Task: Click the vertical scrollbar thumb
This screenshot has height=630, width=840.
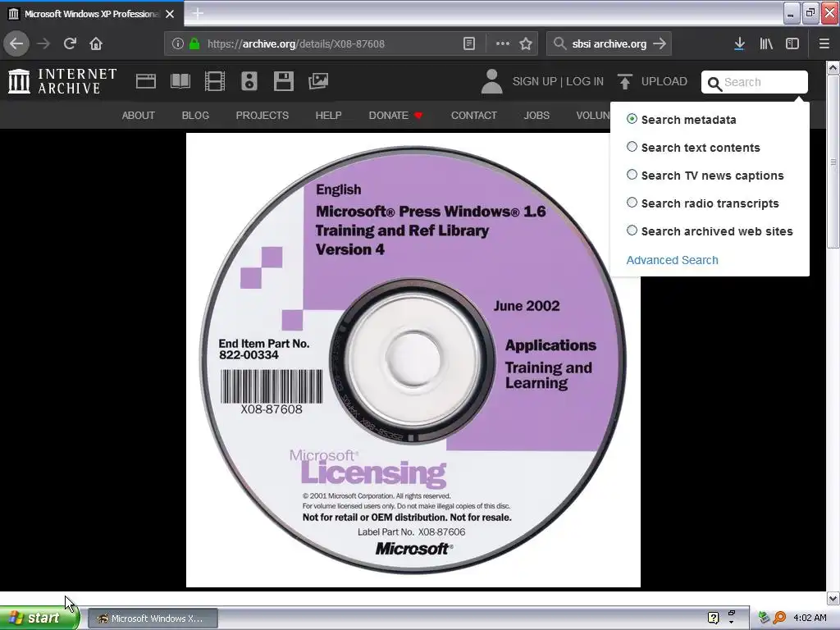Action: pyautogui.click(x=833, y=162)
